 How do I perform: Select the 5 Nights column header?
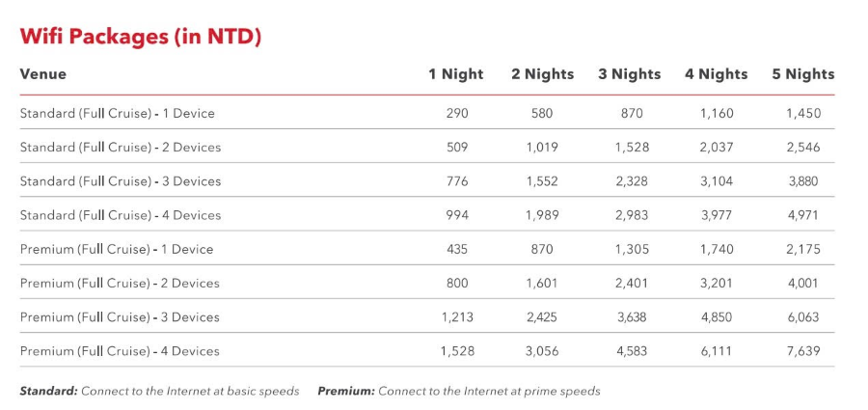click(802, 74)
